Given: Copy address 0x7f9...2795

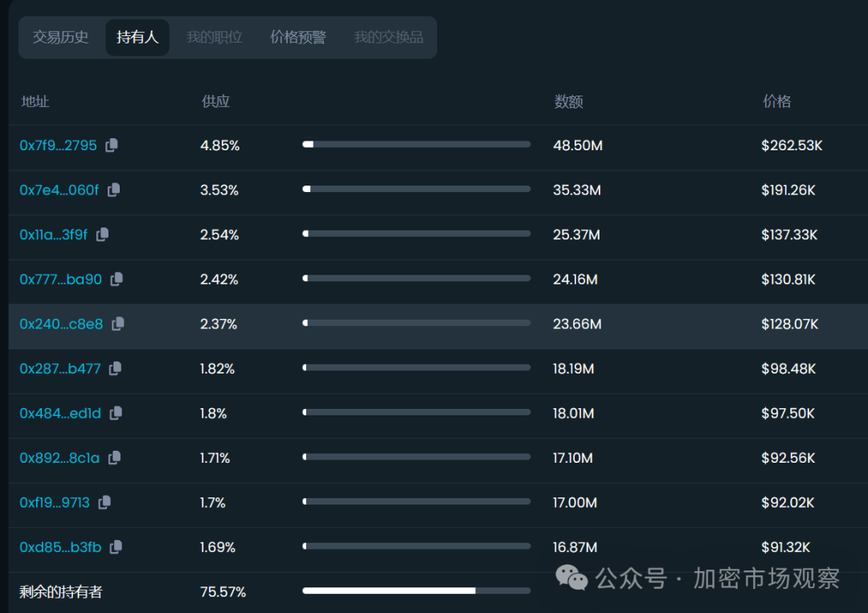Looking at the screenshot, I should [112, 145].
